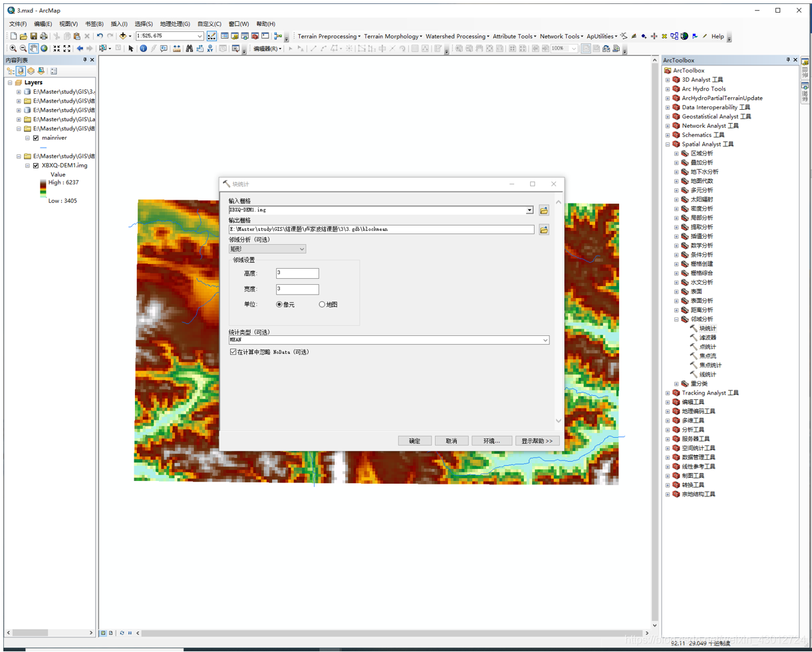
Task: Click the data view icon at map bottom
Action: (x=103, y=633)
